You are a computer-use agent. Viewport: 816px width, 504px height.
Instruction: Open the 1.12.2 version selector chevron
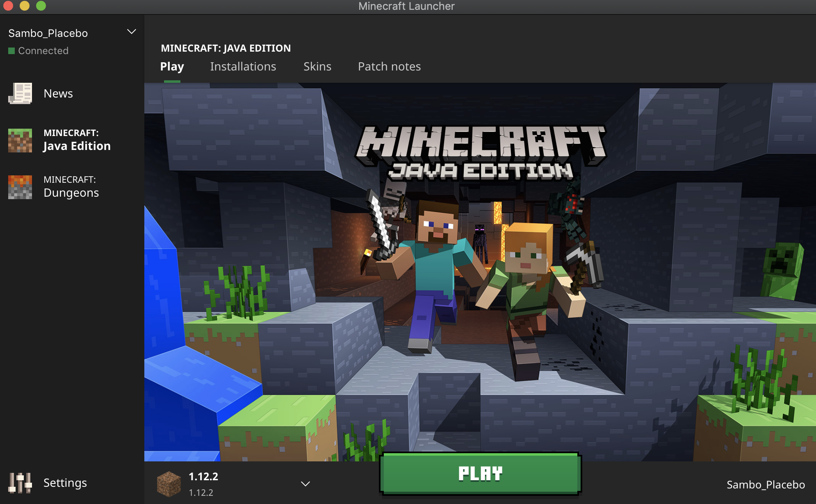point(305,484)
